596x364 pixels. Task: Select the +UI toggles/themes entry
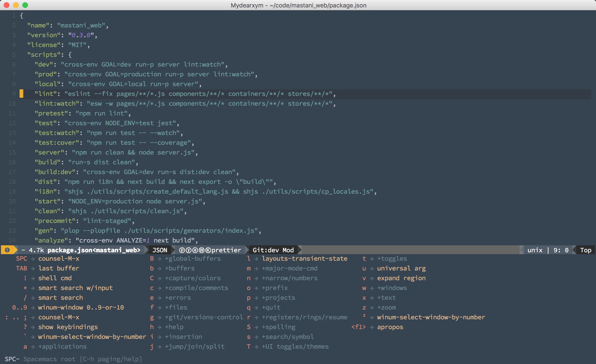click(x=295, y=346)
